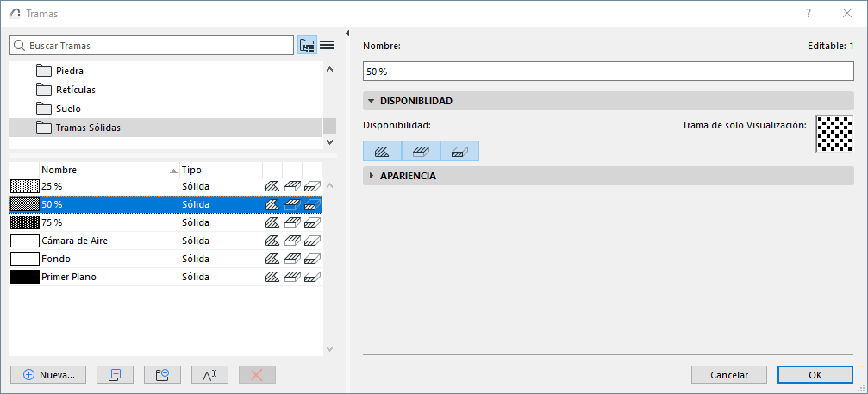Click cover fill icon in 75 % row

point(292,222)
